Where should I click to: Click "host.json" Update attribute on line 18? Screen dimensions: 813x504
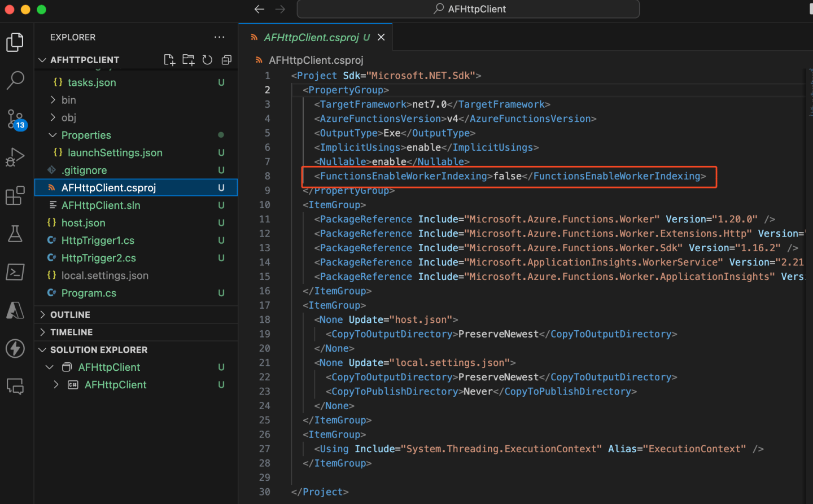(421, 319)
